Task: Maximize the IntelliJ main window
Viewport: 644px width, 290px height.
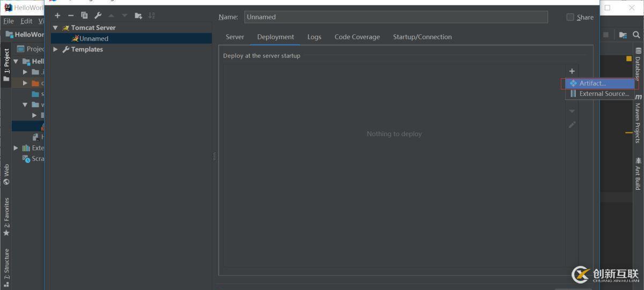Action: click(x=608, y=8)
